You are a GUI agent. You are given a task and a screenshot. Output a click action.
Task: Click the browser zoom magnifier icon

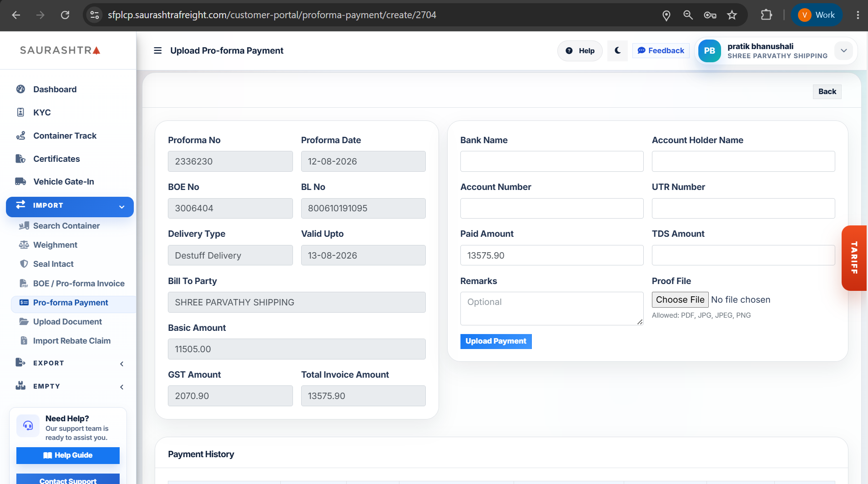(x=688, y=15)
